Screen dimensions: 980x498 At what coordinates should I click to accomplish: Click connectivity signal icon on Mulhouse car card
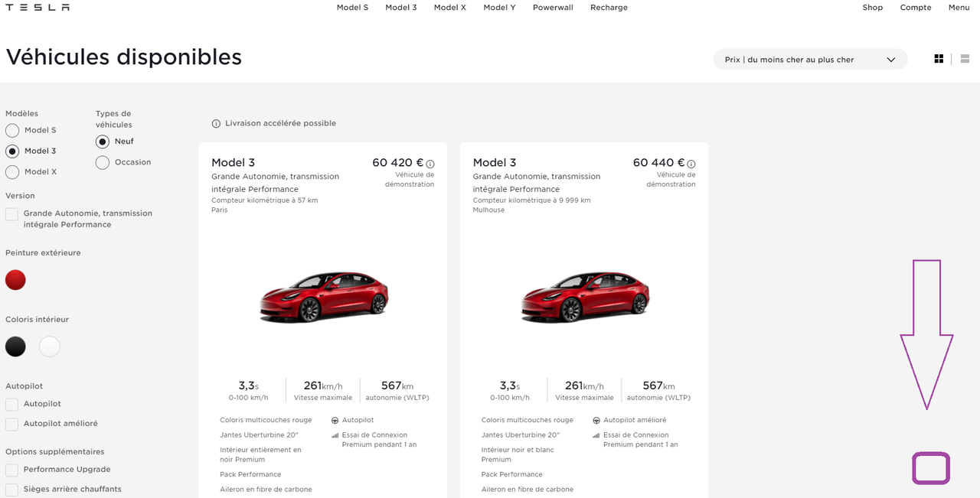pyautogui.click(x=596, y=435)
